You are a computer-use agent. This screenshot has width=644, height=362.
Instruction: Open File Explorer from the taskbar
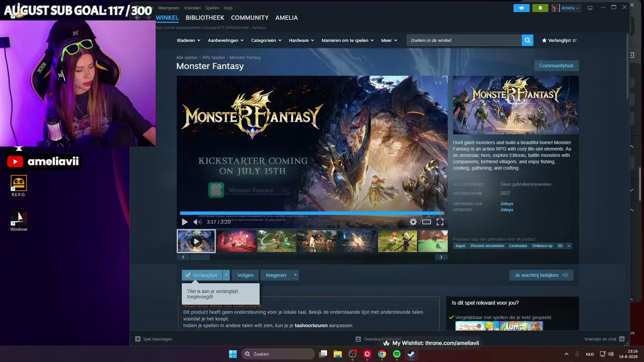click(338, 354)
